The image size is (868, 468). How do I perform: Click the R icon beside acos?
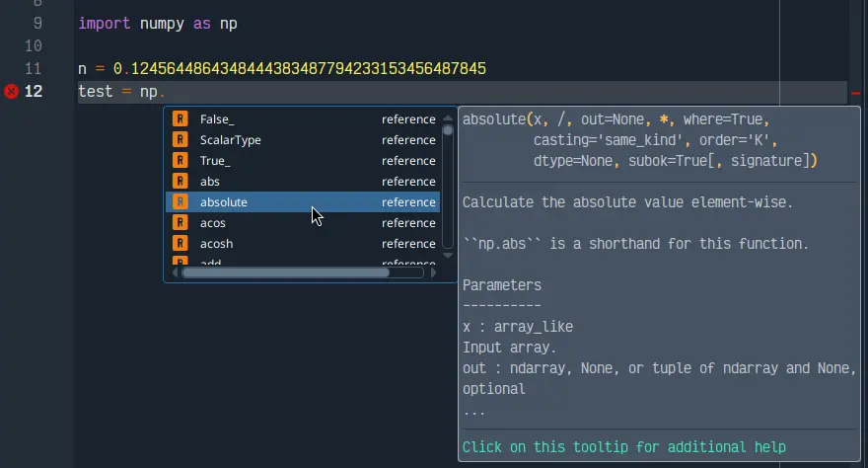180,223
